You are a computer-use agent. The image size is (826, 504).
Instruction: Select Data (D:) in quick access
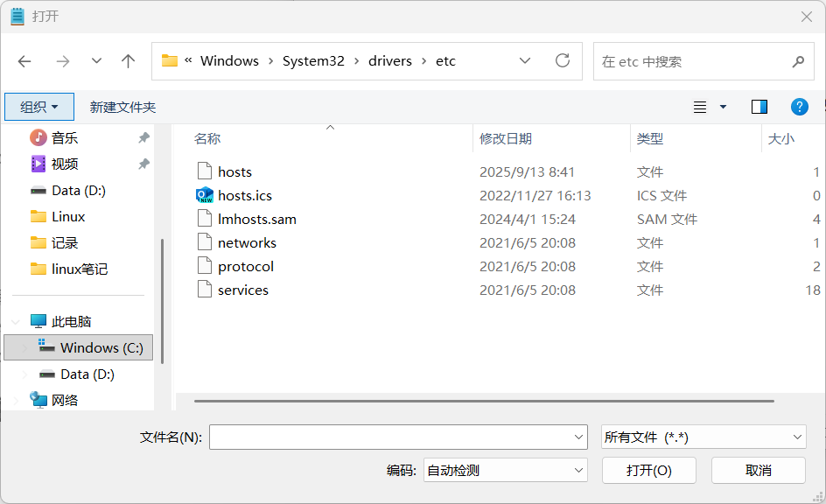click(x=79, y=190)
